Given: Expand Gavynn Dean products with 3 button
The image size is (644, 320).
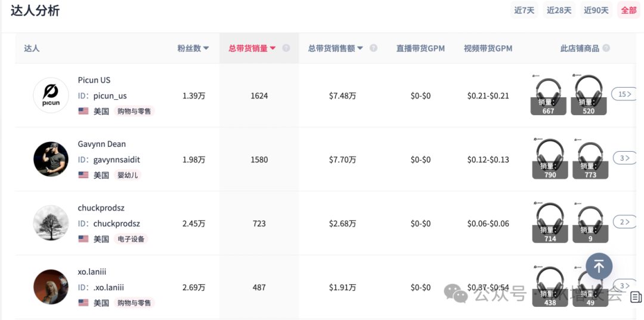Looking at the screenshot, I should point(624,158).
